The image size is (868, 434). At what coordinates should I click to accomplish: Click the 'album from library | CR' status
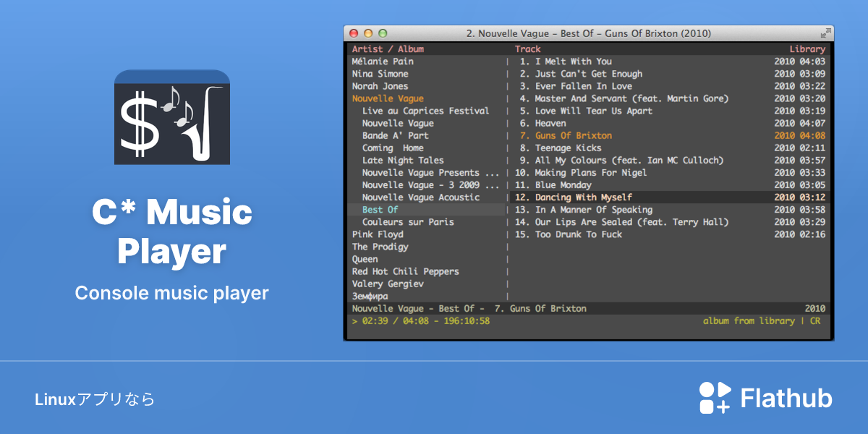pyautogui.click(x=762, y=320)
